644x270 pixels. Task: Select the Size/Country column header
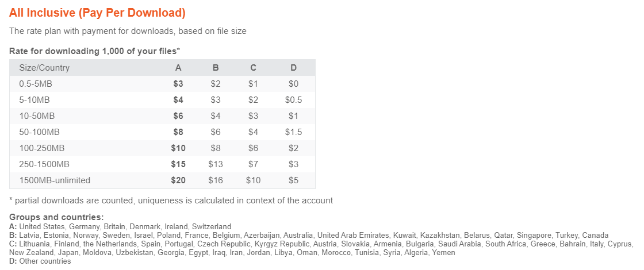click(44, 68)
